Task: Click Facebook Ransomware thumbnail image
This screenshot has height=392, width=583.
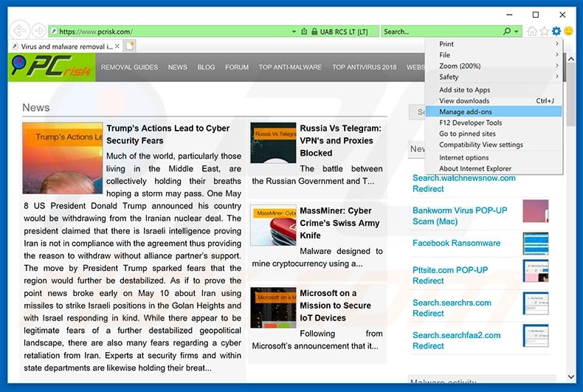Action: 536,244
